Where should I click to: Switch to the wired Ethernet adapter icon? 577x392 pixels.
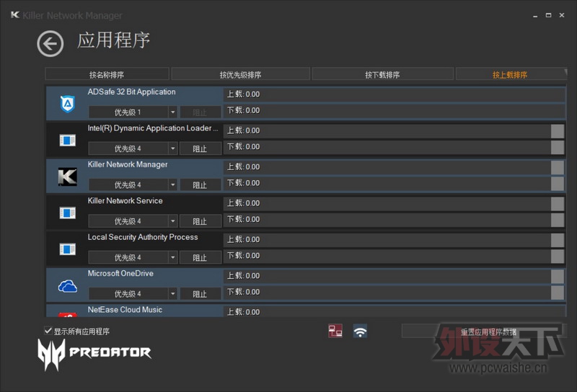(x=335, y=331)
